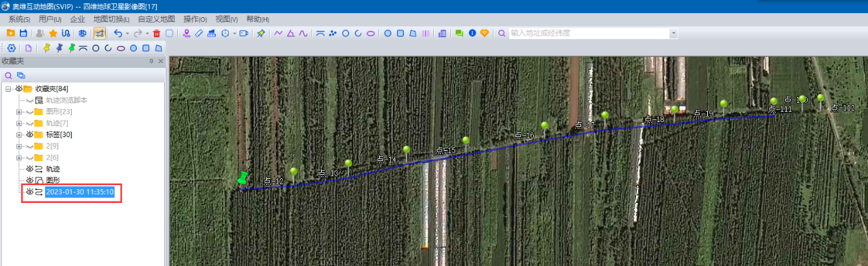Open settings gear in second toolbar
868x266 pixels.
(12, 48)
